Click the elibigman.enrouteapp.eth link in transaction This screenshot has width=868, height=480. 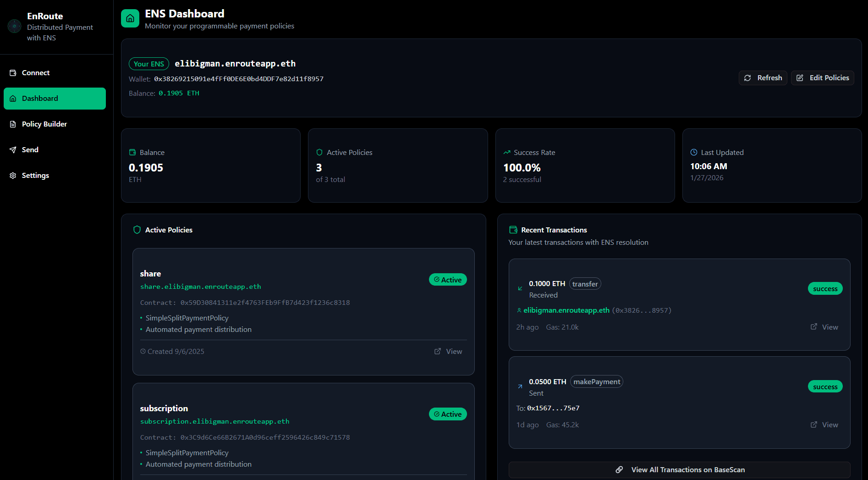[x=566, y=310]
